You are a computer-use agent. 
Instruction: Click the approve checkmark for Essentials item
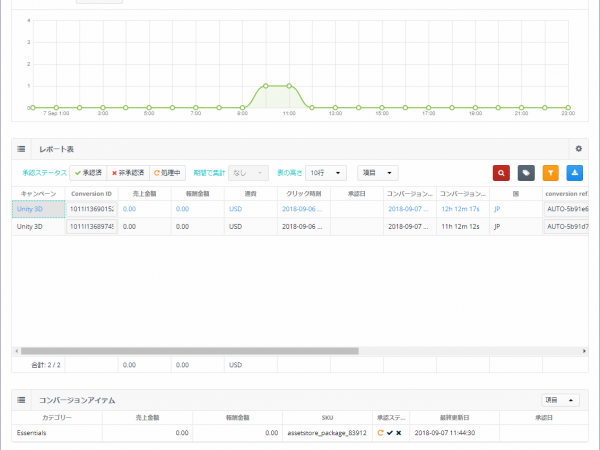pos(390,433)
